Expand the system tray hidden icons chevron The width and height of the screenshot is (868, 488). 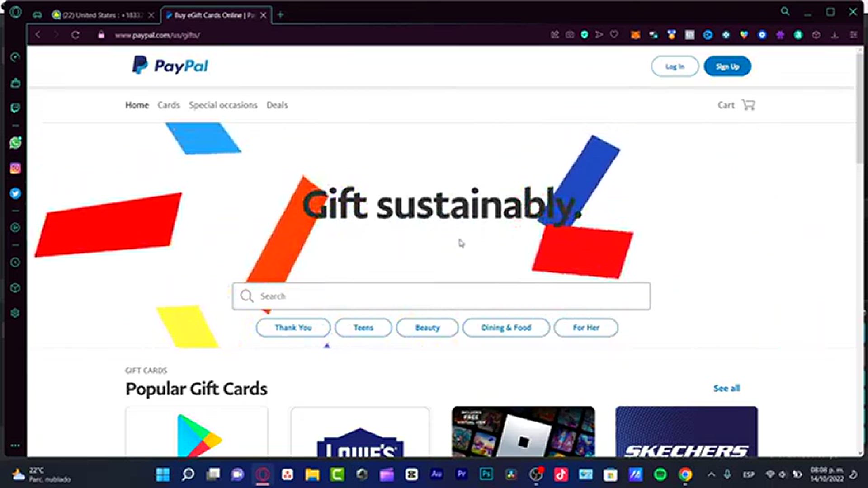711,474
